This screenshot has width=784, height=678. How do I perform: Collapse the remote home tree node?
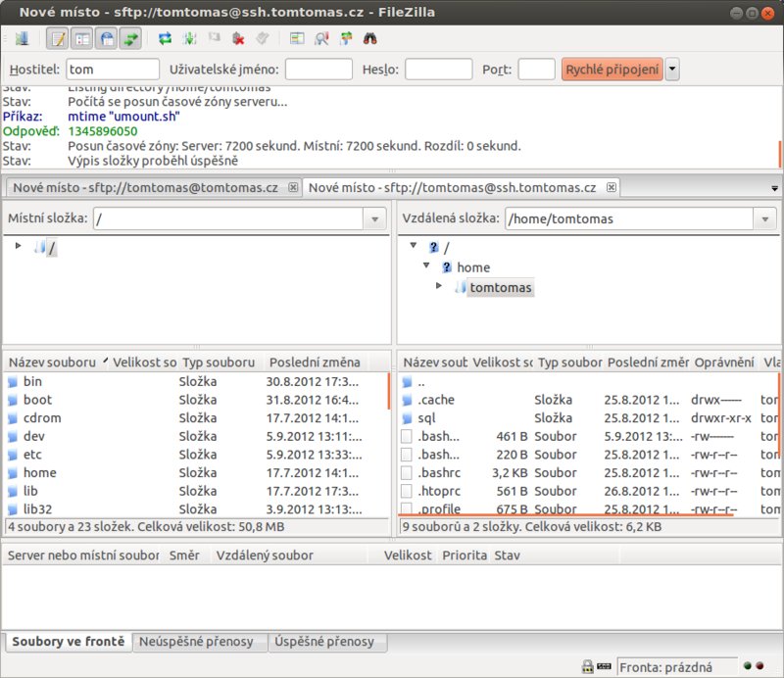[426, 266]
